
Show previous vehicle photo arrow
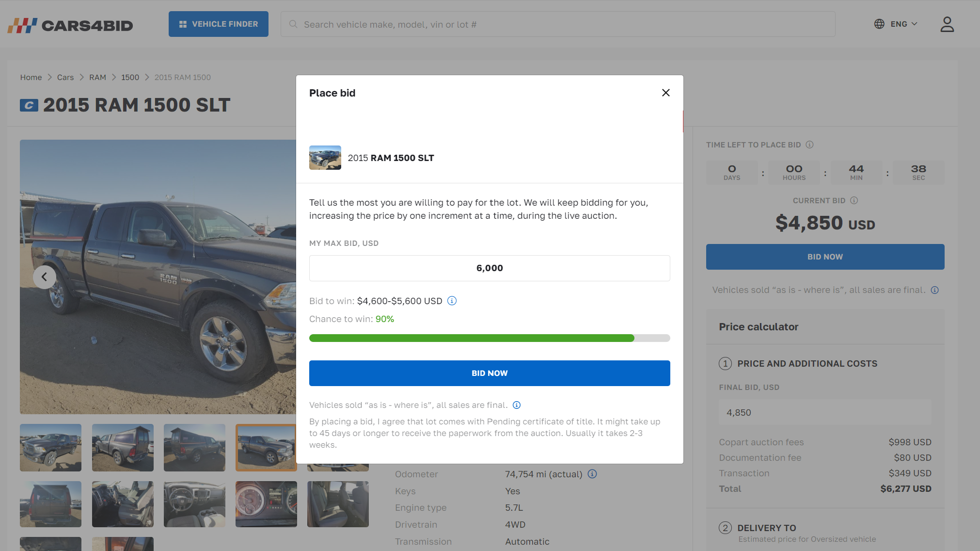coord(45,277)
